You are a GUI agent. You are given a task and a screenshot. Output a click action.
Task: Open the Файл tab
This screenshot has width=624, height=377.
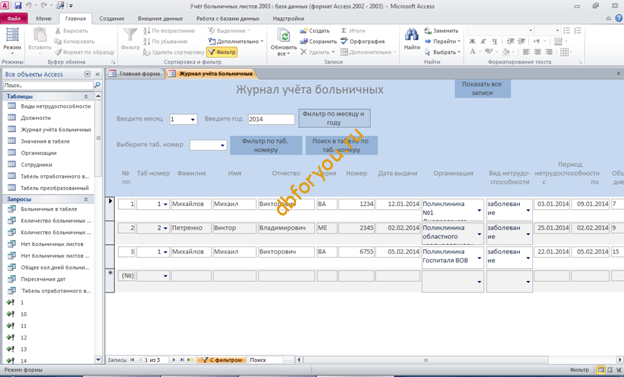[14, 19]
